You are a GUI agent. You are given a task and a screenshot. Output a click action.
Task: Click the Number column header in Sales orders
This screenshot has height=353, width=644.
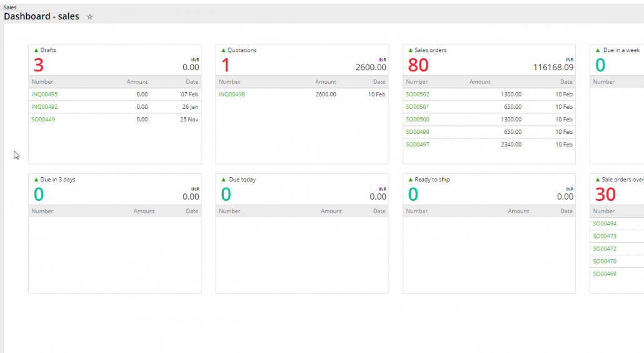coord(417,82)
